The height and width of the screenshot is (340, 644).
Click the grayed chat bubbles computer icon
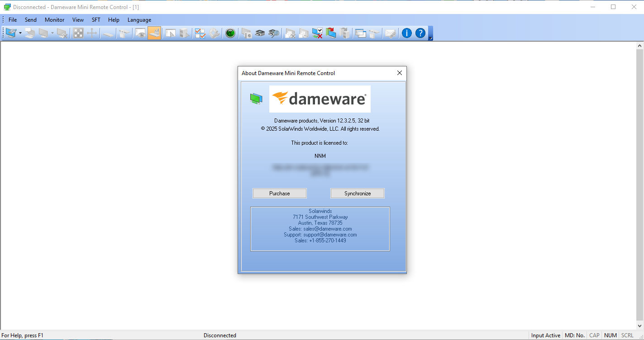click(30, 33)
